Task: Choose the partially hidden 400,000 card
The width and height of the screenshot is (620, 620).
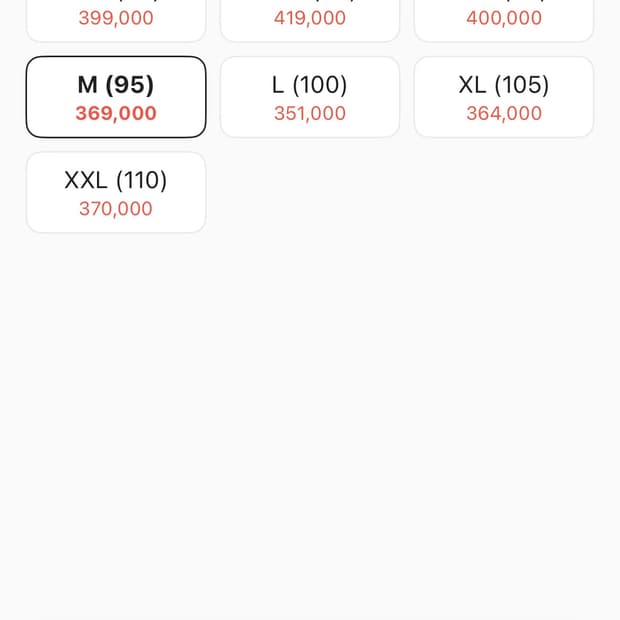Action: tap(504, 21)
